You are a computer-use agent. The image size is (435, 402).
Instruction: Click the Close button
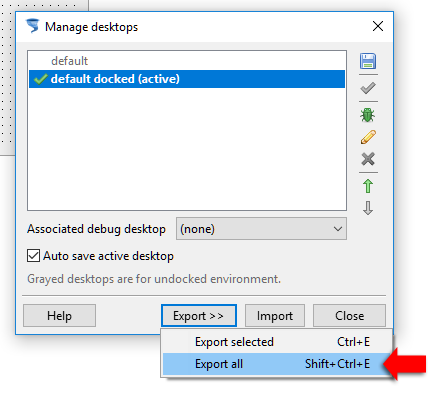pos(349,315)
